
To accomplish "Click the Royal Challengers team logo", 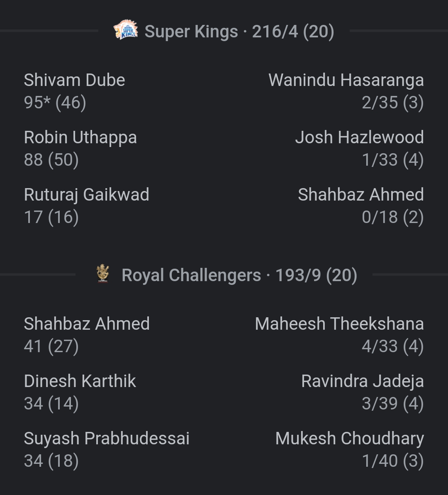I will [103, 274].
